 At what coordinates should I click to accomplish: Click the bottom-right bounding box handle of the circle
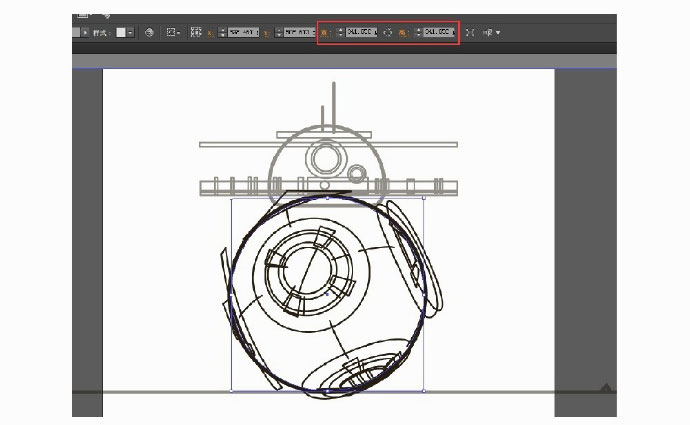(424, 391)
